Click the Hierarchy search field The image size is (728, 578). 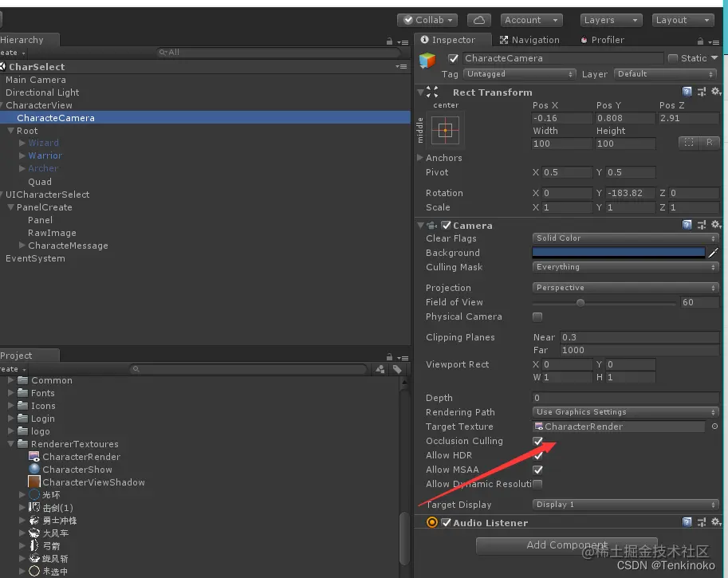pos(277,53)
